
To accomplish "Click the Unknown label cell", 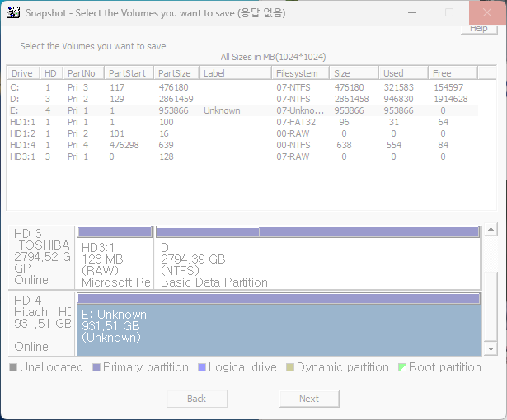I will click(222, 110).
